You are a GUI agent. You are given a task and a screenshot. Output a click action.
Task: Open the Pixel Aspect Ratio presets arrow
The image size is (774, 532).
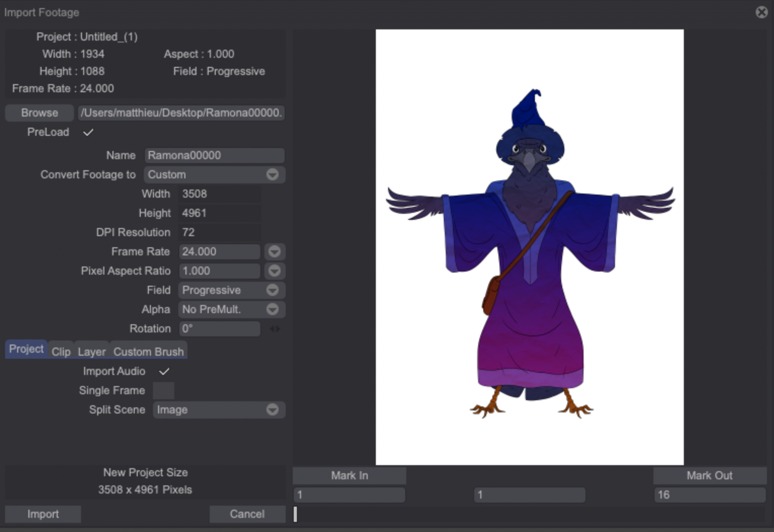tap(274, 271)
